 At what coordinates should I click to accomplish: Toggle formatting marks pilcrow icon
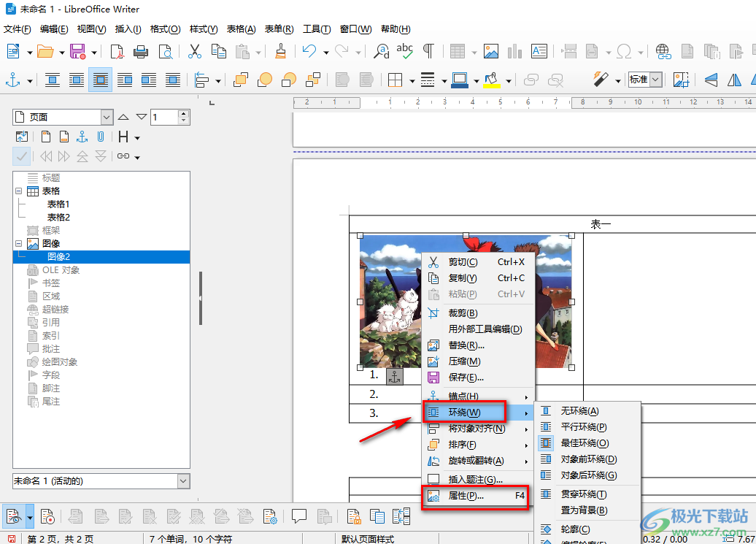tap(428, 51)
